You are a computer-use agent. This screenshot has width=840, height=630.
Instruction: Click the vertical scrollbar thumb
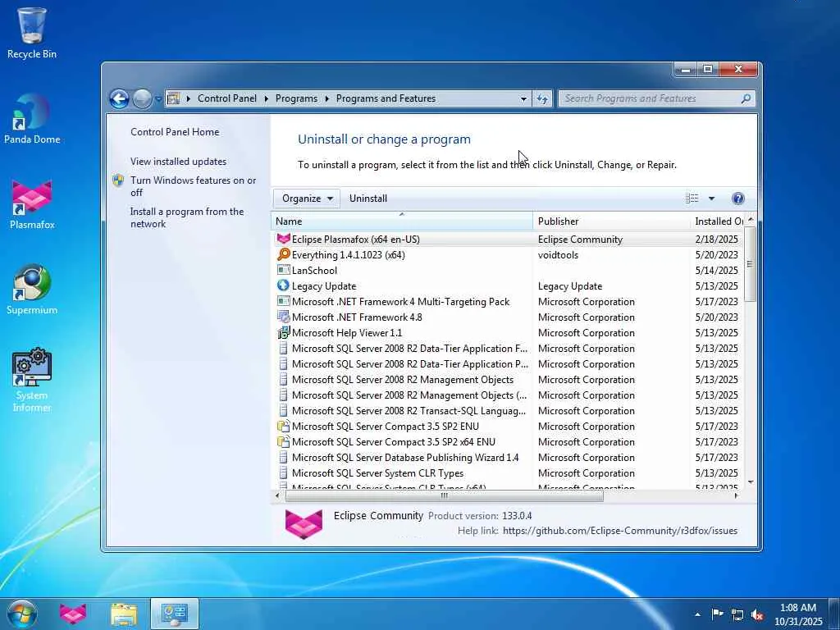(x=750, y=263)
